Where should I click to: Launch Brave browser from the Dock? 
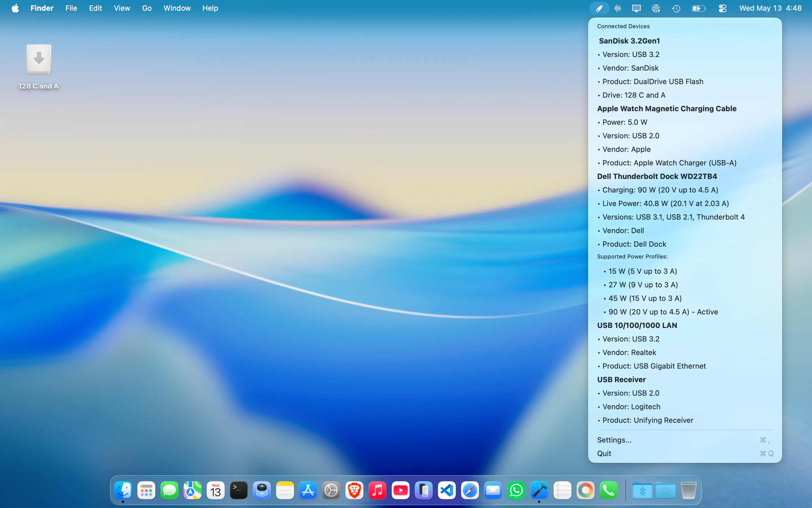pos(354,490)
